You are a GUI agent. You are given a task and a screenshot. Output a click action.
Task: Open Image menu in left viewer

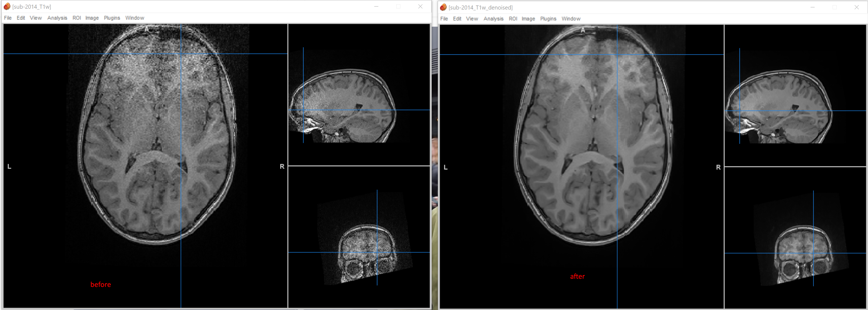(x=92, y=18)
